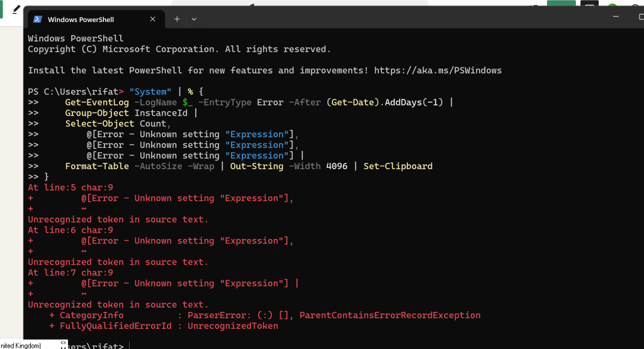Open a new terminal tab
This screenshot has height=349, width=644.
click(x=177, y=19)
